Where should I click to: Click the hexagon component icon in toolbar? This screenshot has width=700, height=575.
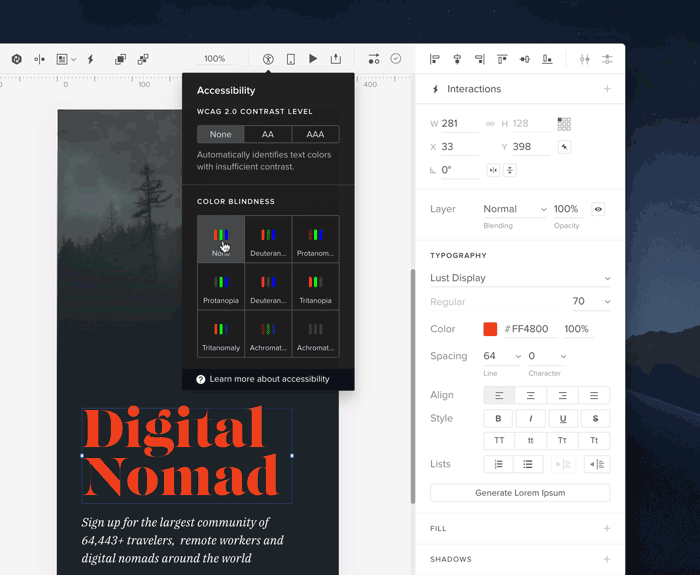[17, 59]
